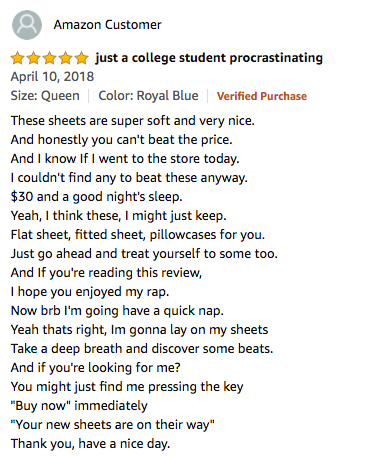370x456 pixels.
Task: Click the line 'Thank you, have a nice day'
Action: pos(90,444)
